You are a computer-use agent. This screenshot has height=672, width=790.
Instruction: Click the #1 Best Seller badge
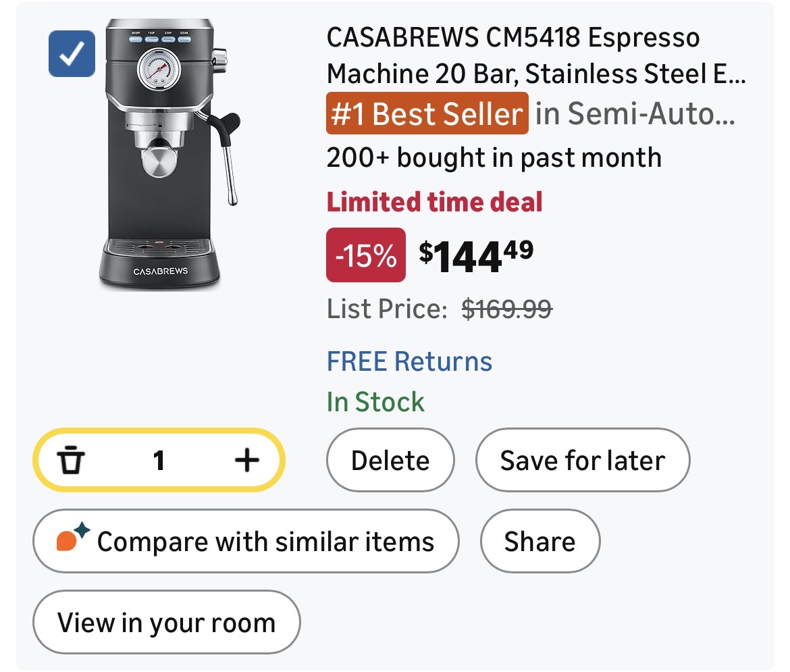click(425, 114)
